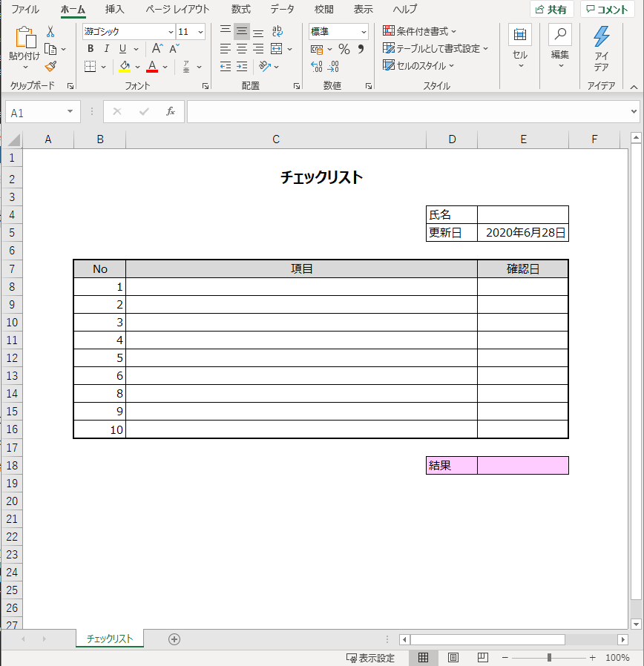Open the font size dropdown
Screen dimensions: 644x666
(x=201, y=32)
